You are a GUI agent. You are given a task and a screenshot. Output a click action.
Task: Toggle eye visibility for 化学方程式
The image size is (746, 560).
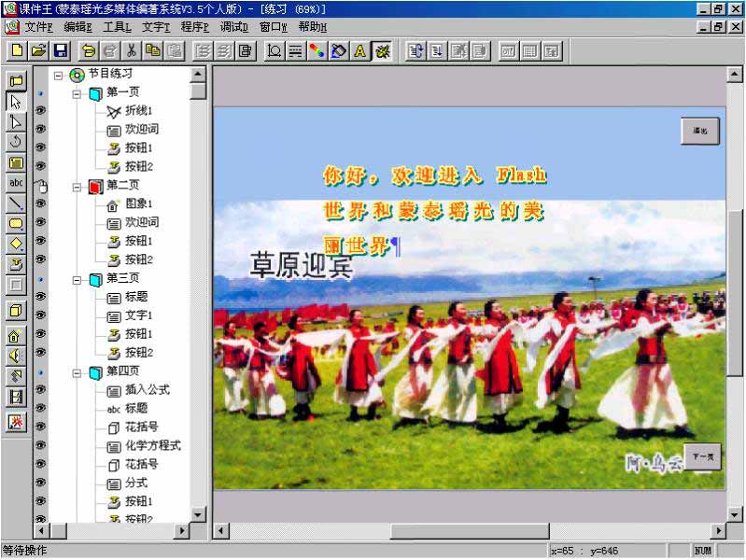click(41, 445)
